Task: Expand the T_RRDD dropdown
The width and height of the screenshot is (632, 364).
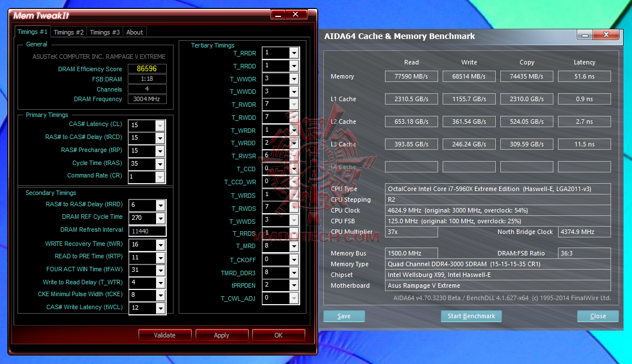Action: (294, 66)
